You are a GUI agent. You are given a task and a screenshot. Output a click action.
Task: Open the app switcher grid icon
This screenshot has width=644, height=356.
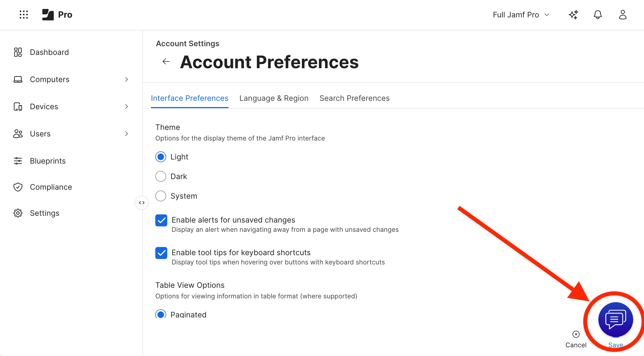coord(24,15)
